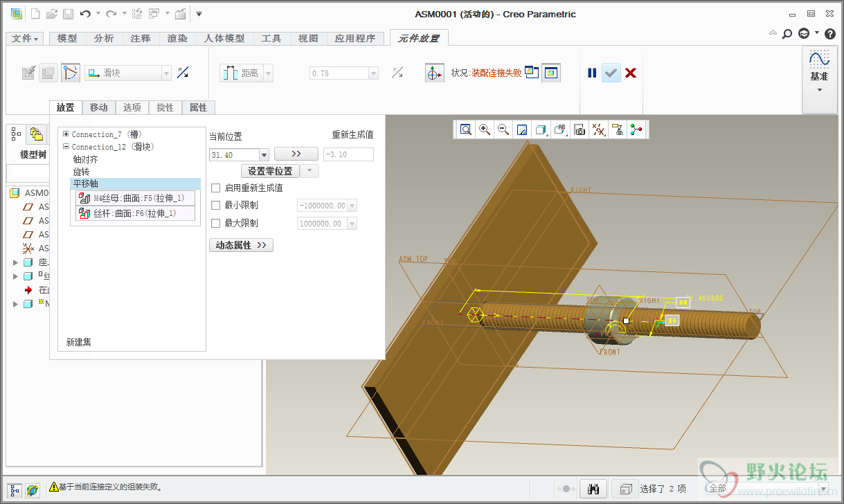This screenshot has height=504, width=844.
Task: Click the Repaint icon in graphics toolbar
Action: click(523, 129)
